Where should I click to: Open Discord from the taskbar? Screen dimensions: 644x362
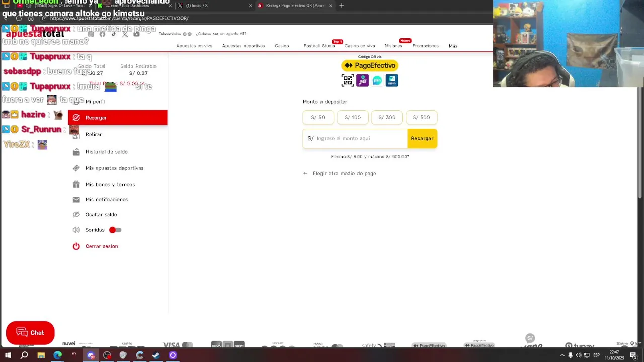[x=91, y=355]
